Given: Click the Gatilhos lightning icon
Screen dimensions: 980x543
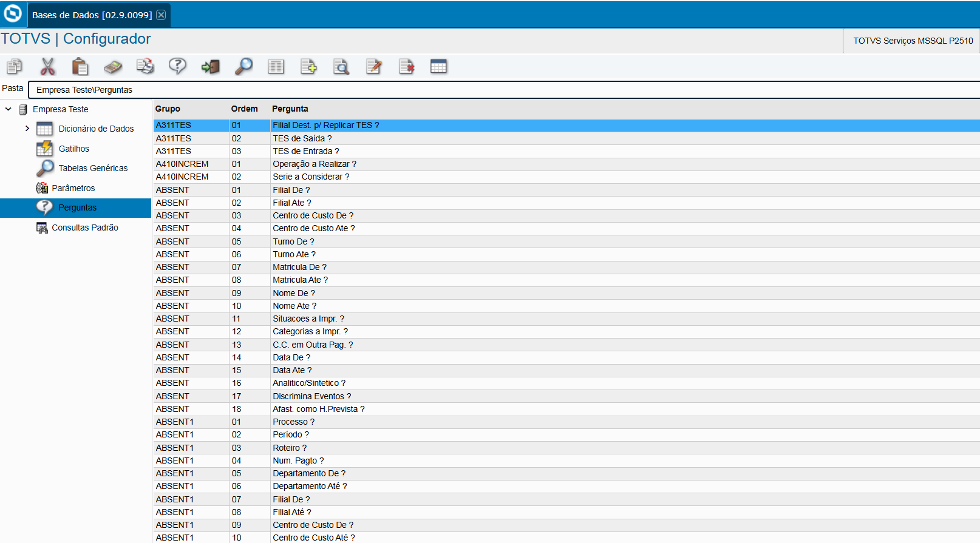Looking at the screenshot, I should (x=44, y=148).
